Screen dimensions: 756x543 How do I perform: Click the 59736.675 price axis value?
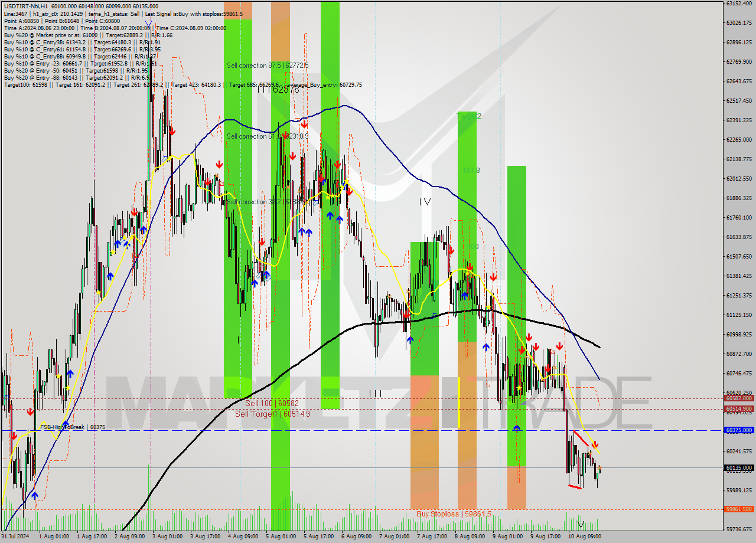tap(739, 529)
